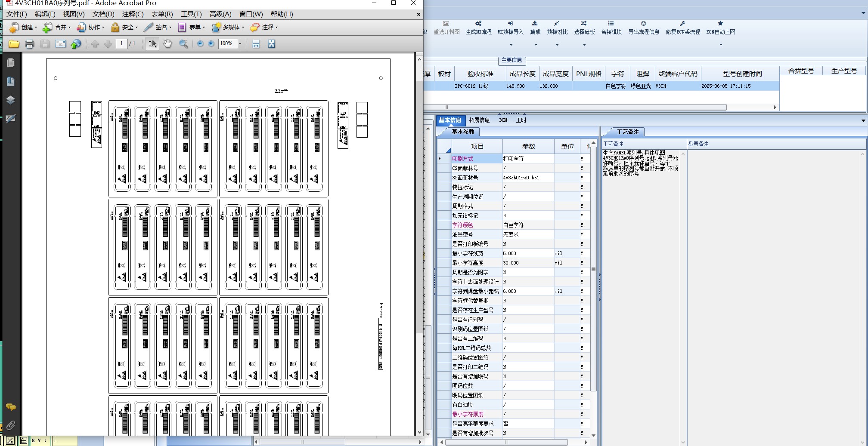Switch to the 拓展信息 tab
This screenshot has height=446, width=868.
pyautogui.click(x=479, y=120)
